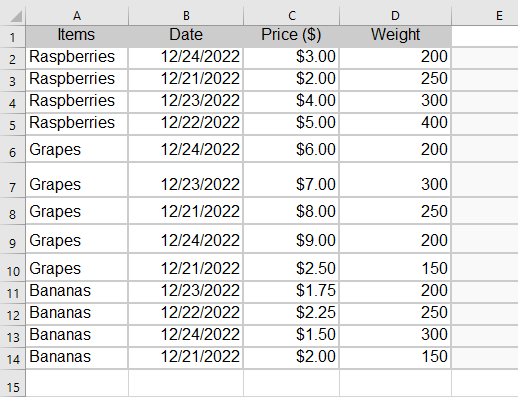Select the $2.50 Grapes price cell
Image resolution: width=518 pixels, height=397 pixels.
click(x=292, y=267)
